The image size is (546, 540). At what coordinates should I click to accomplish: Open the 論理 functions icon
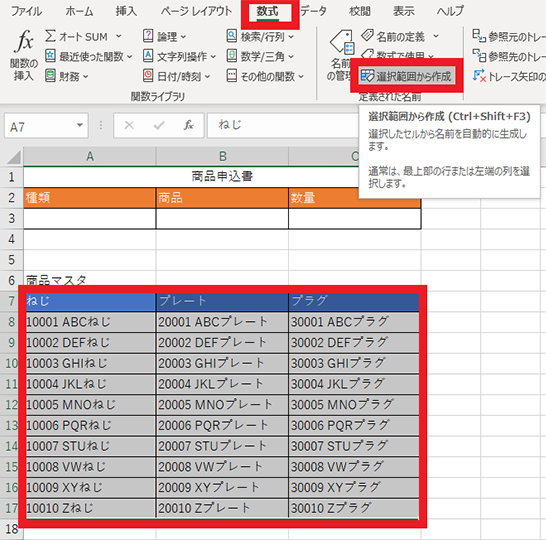point(148,36)
